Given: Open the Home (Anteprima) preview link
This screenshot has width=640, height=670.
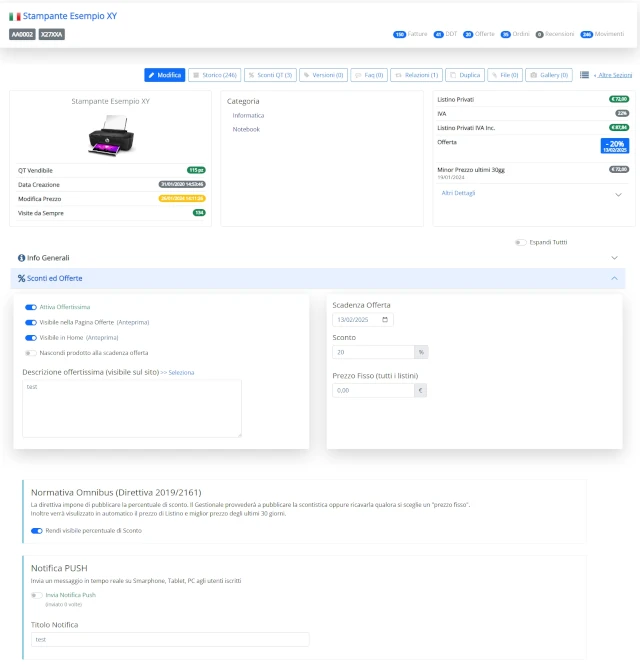Looking at the screenshot, I should [x=102, y=338].
